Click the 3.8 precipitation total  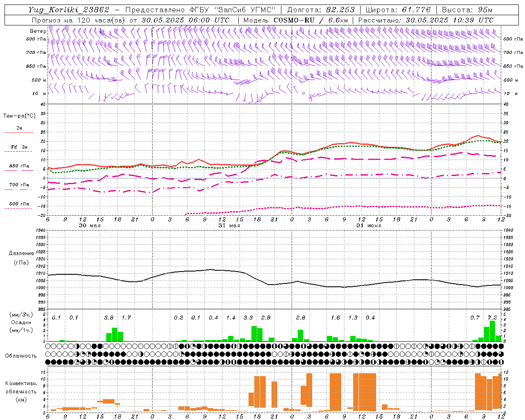(x=109, y=318)
